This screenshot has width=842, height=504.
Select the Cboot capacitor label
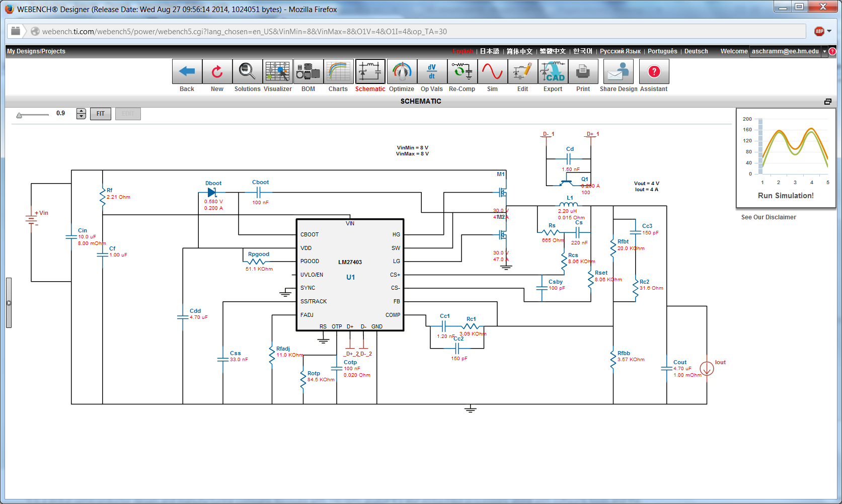[260, 182]
